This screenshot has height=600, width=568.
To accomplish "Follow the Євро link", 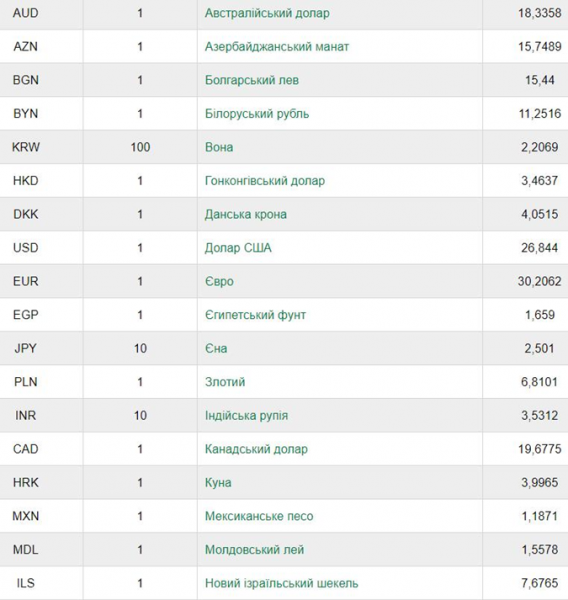I will tap(219, 281).
